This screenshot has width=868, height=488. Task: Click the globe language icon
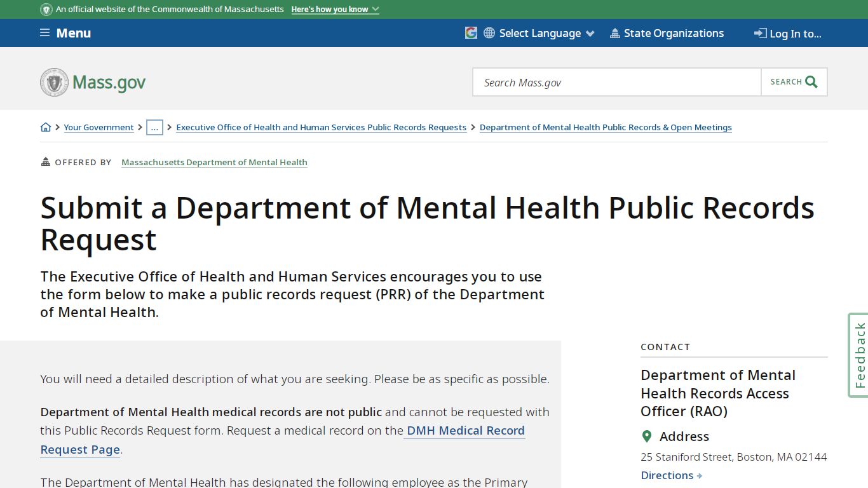tap(489, 33)
